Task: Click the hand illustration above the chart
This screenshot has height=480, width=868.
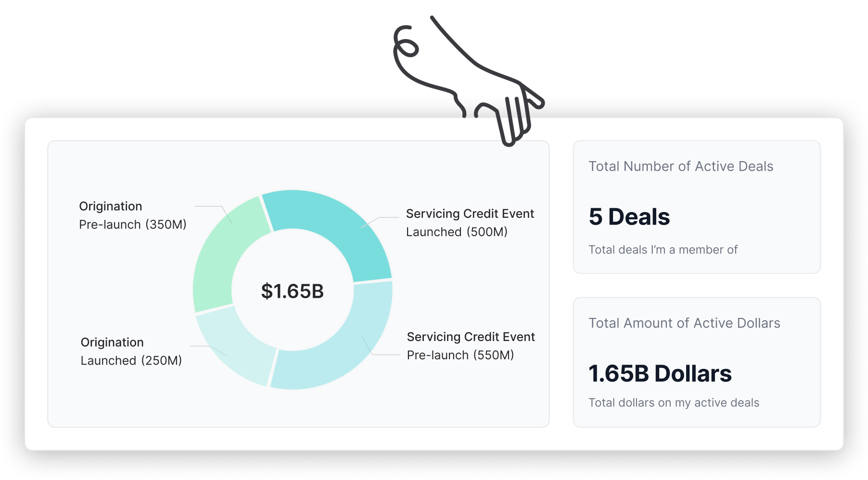Action: tap(472, 77)
